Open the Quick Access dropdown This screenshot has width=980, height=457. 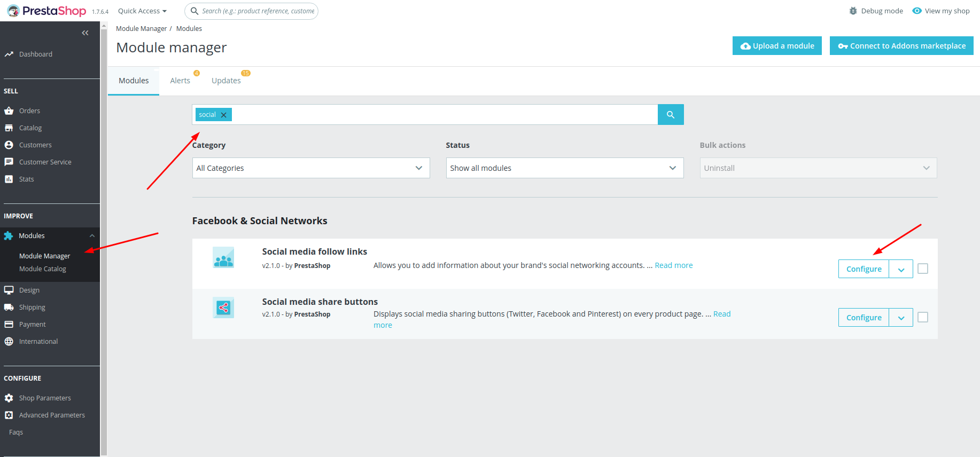pos(142,11)
